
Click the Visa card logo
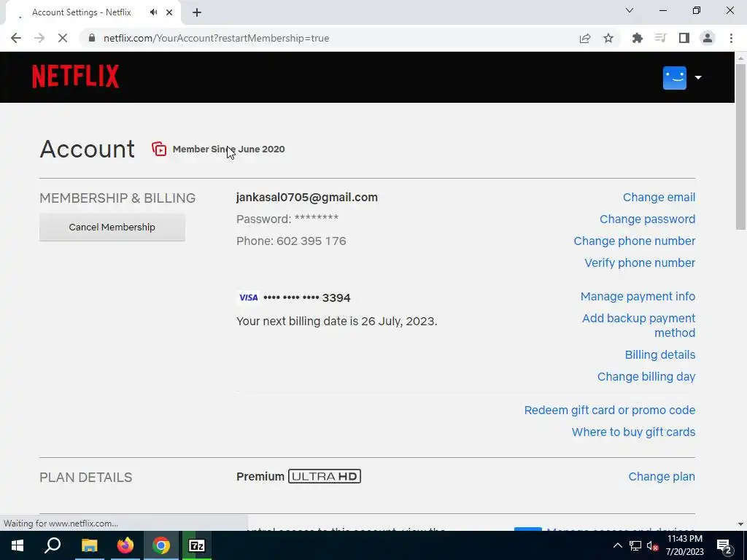pyautogui.click(x=248, y=297)
